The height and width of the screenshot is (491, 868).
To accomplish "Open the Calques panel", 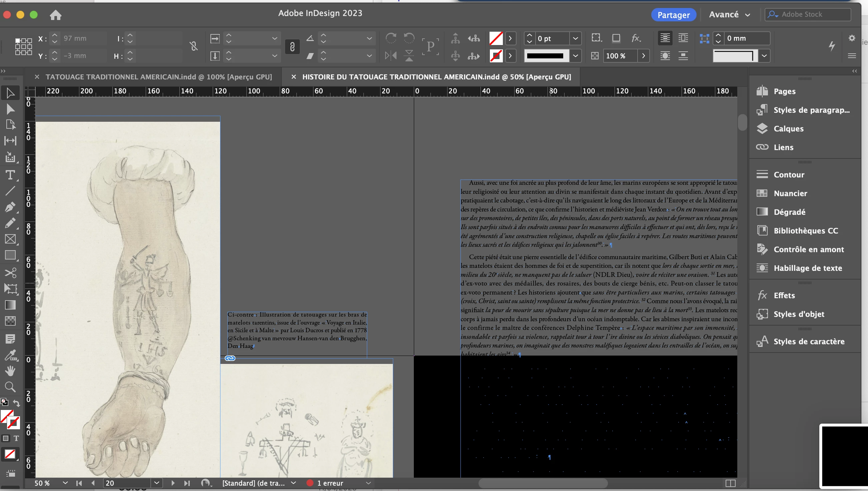I will point(788,128).
